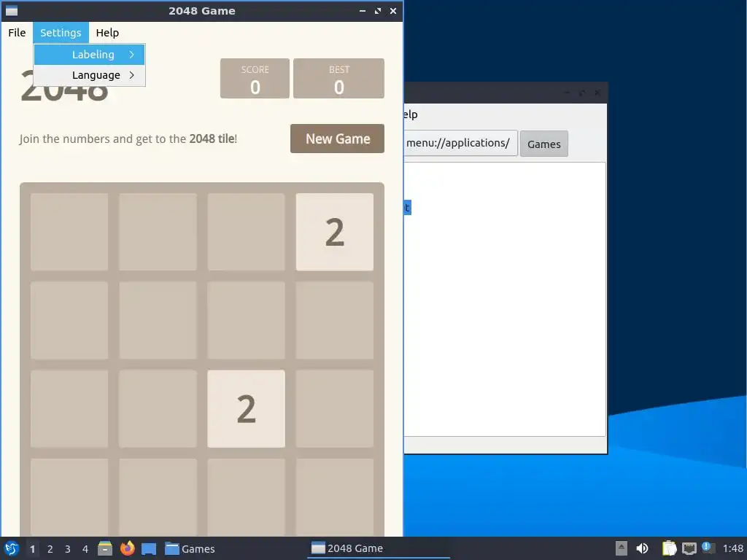Image resolution: width=747 pixels, height=560 pixels.
Task: Activate the 2048 Game taskbar entry
Action: pos(379,548)
